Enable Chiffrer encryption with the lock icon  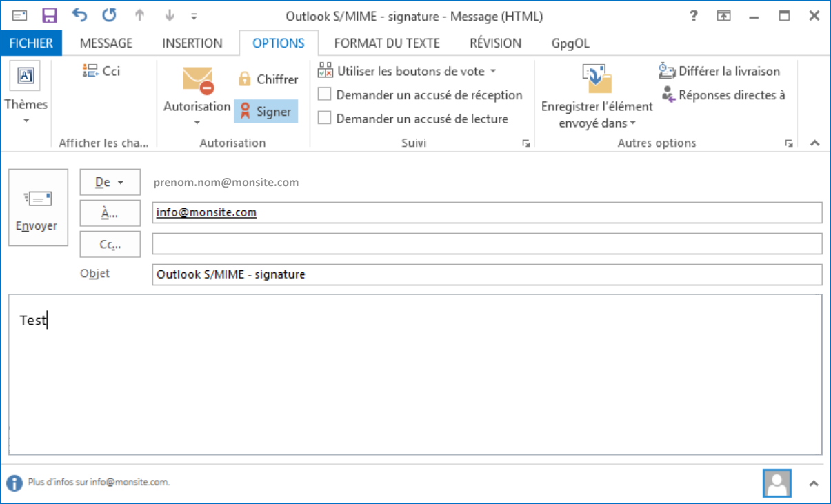coord(268,79)
